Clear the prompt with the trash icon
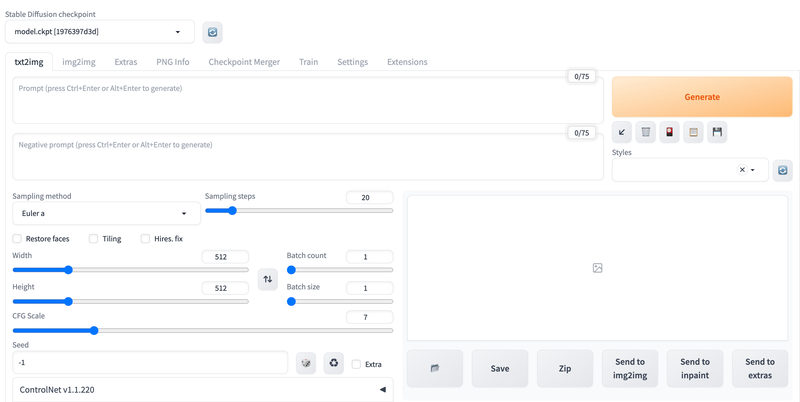Screen dimensions: 800x402 (x=645, y=132)
